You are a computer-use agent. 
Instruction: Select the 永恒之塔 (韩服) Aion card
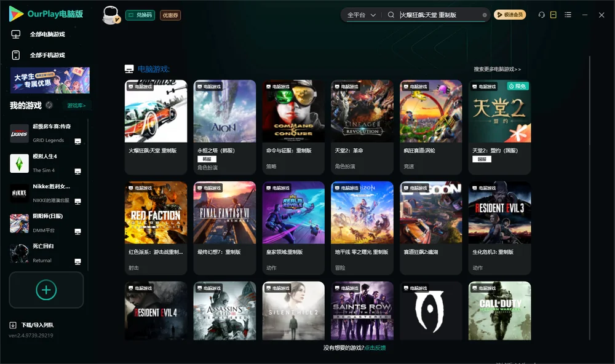click(x=224, y=127)
